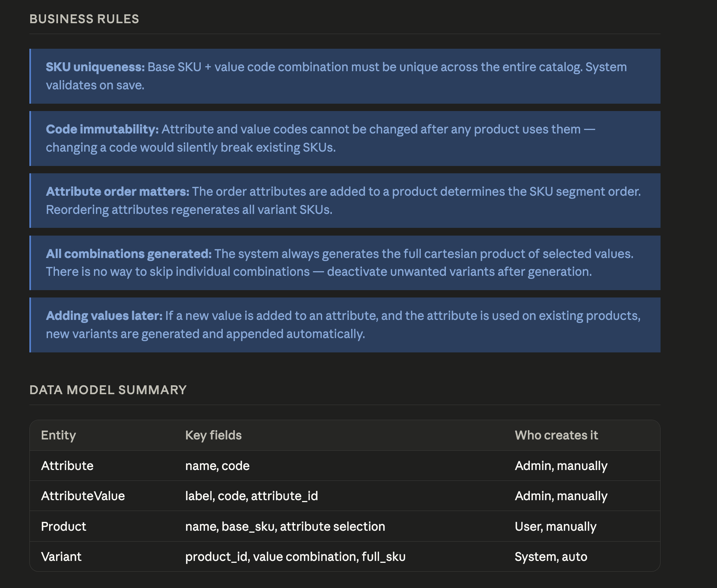Click the Entity column header

tap(58, 435)
